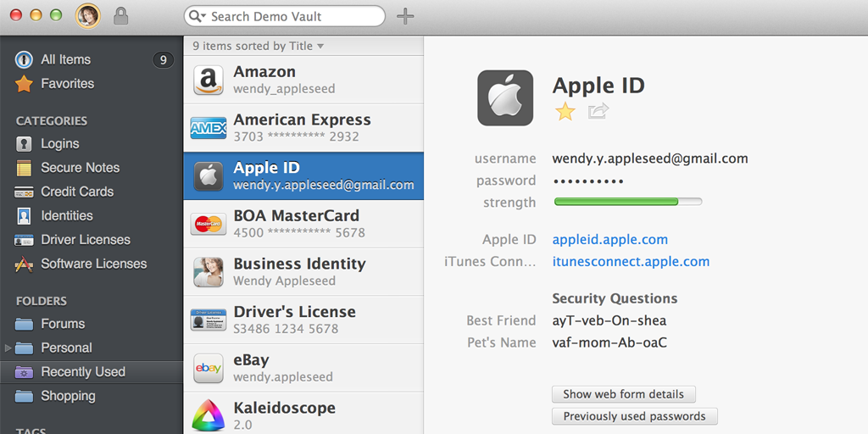
Task: Click the Driver Licenses category icon
Action: tap(24, 240)
